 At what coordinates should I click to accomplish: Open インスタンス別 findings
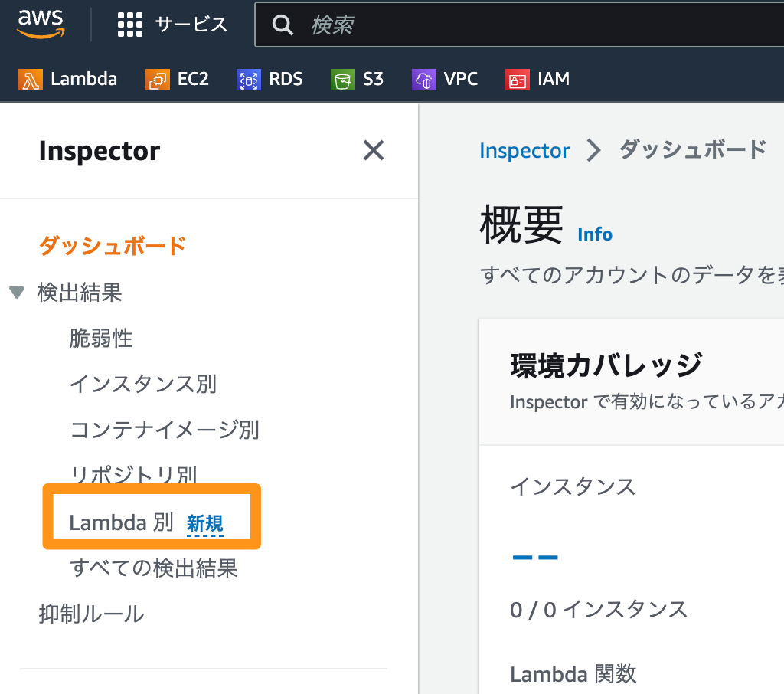click(x=143, y=385)
